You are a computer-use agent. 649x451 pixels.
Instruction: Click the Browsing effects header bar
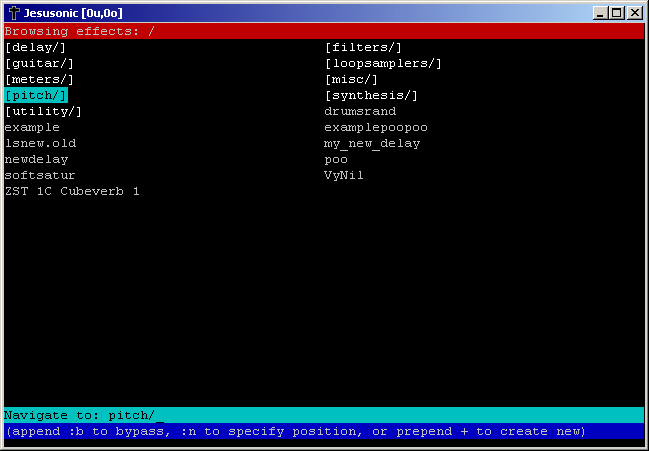pos(324,31)
